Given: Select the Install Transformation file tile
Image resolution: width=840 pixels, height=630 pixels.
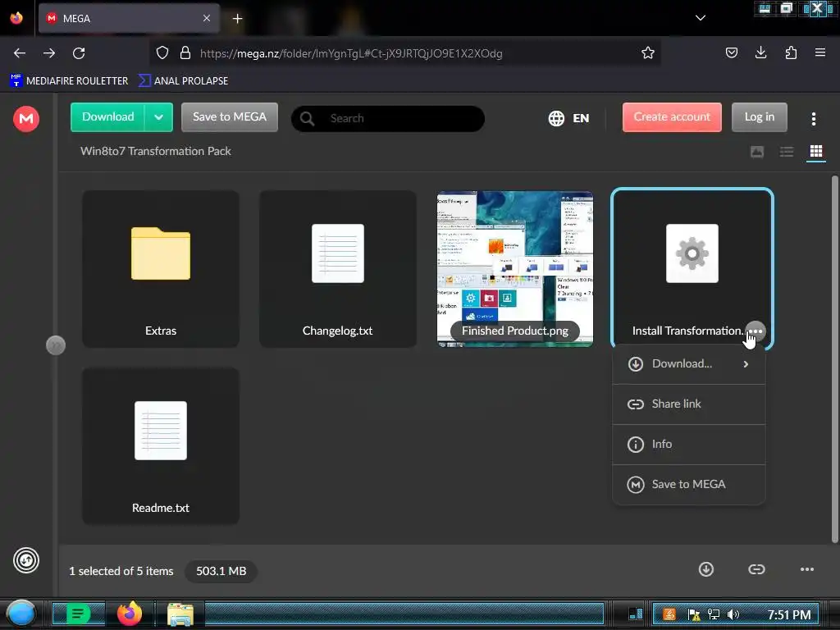Looking at the screenshot, I should 692,268.
